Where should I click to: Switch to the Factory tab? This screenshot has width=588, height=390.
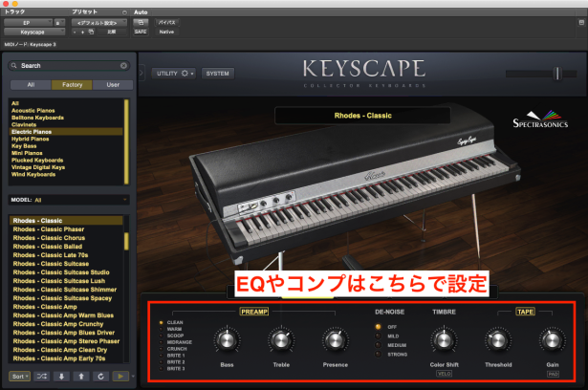coord(72,85)
